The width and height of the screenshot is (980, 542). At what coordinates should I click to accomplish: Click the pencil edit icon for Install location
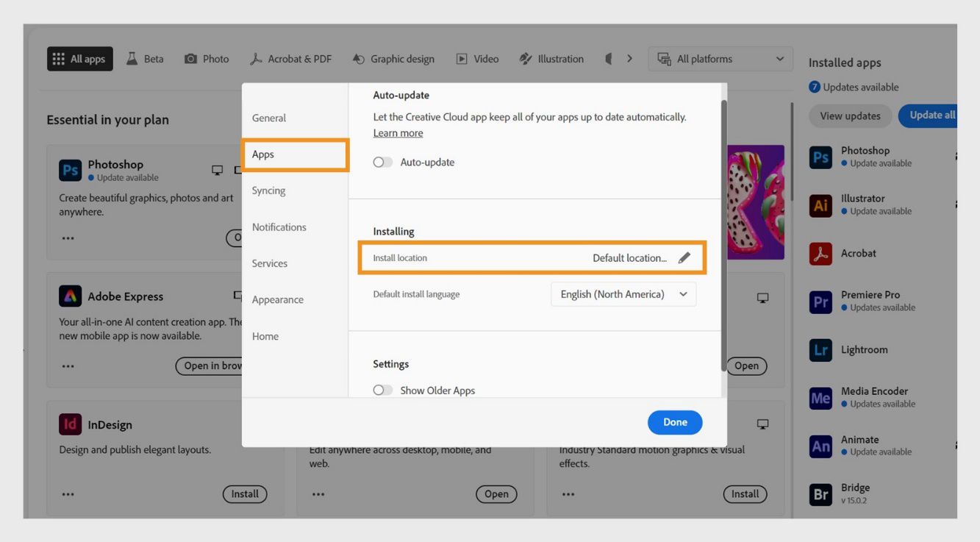point(684,258)
